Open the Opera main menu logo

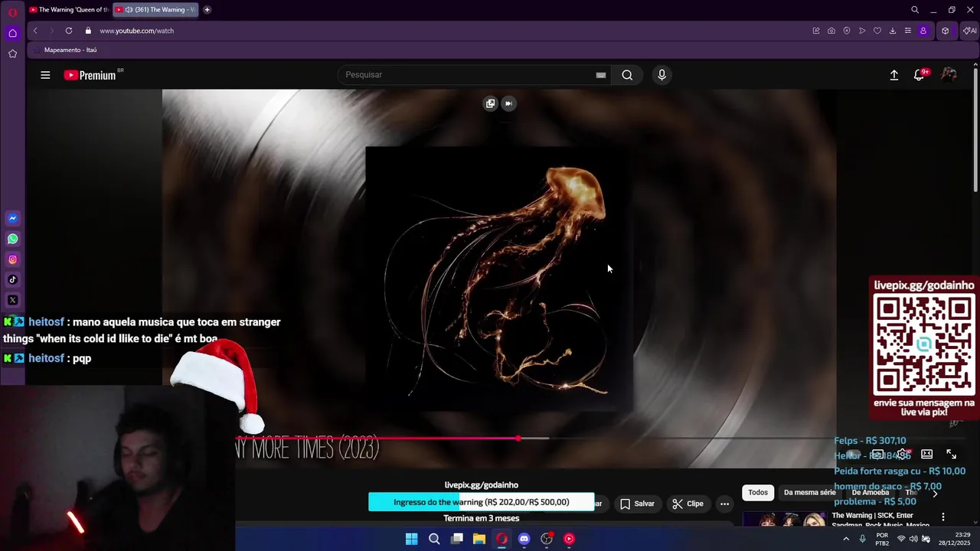point(12,11)
